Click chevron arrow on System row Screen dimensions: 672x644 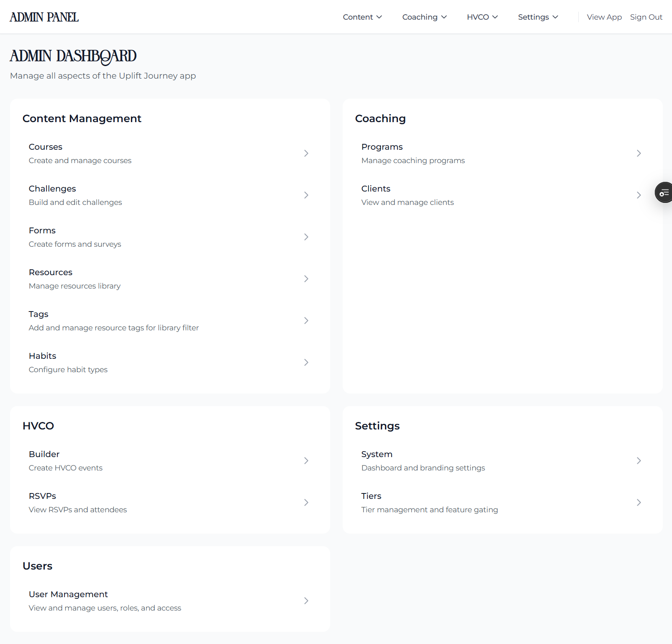point(639,461)
